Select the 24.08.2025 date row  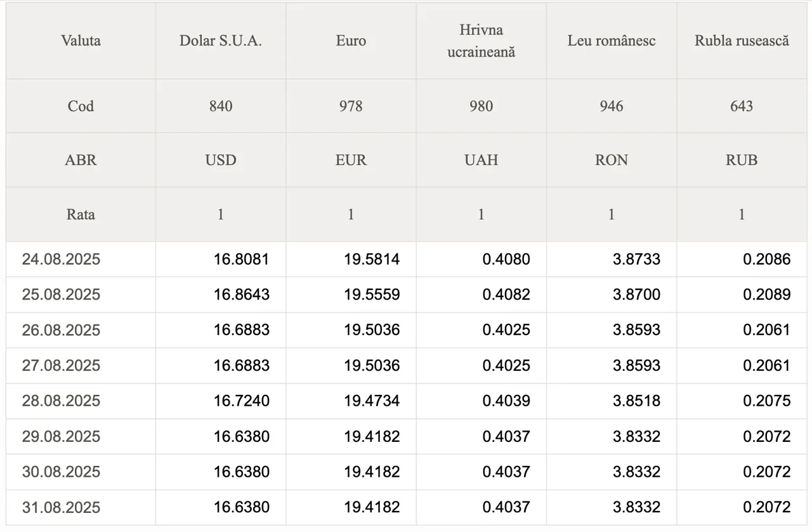(x=407, y=259)
